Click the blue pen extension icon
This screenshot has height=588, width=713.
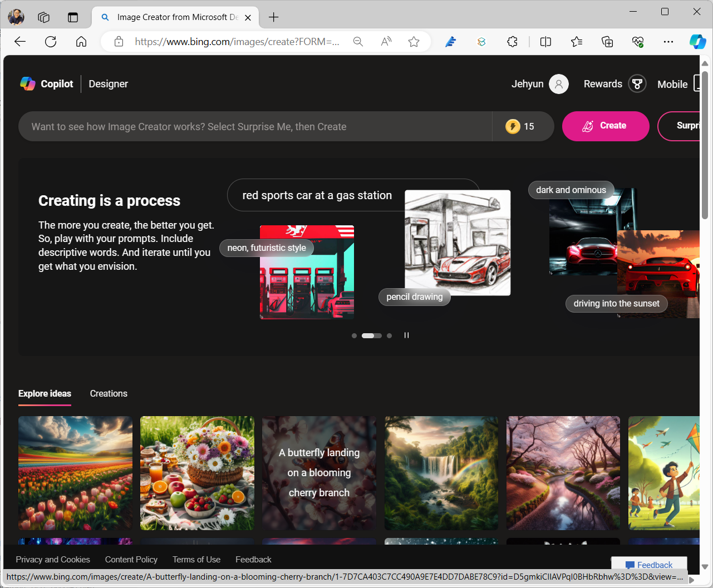point(451,42)
